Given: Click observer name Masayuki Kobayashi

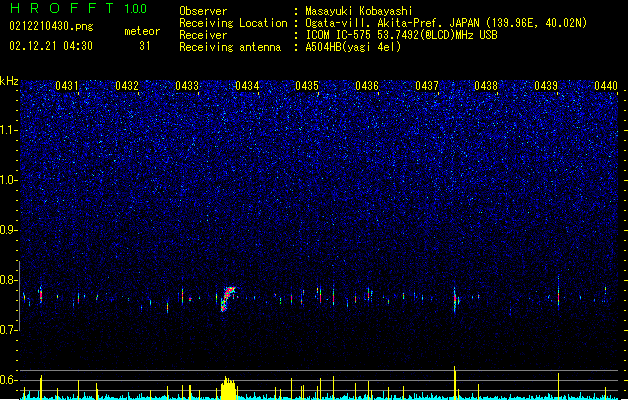Looking at the screenshot, I should point(359,11).
